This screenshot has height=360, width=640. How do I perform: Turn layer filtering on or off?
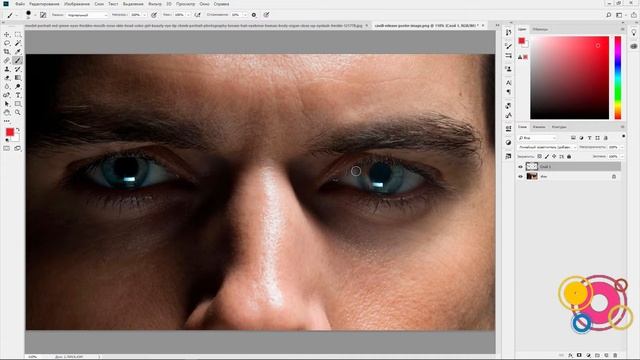coord(623,137)
